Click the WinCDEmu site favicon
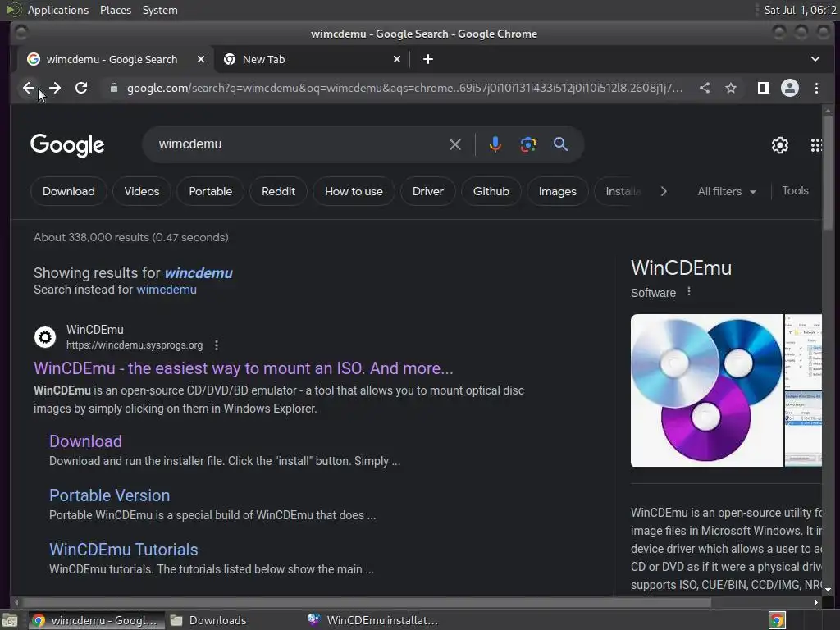 click(x=45, y=337)
